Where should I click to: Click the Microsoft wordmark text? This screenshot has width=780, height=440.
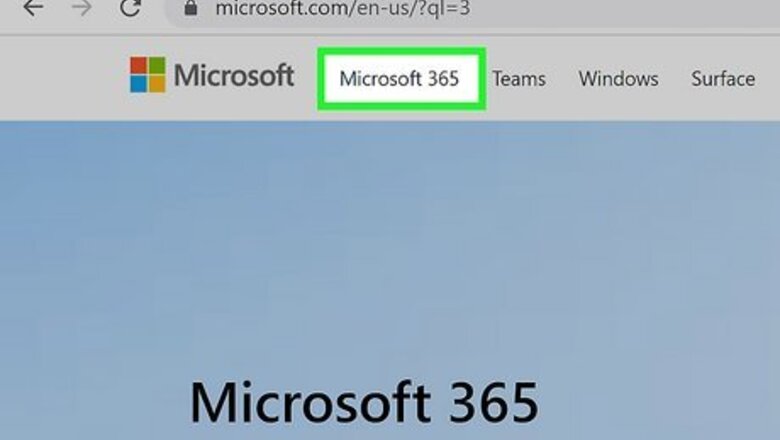[234, 76]
